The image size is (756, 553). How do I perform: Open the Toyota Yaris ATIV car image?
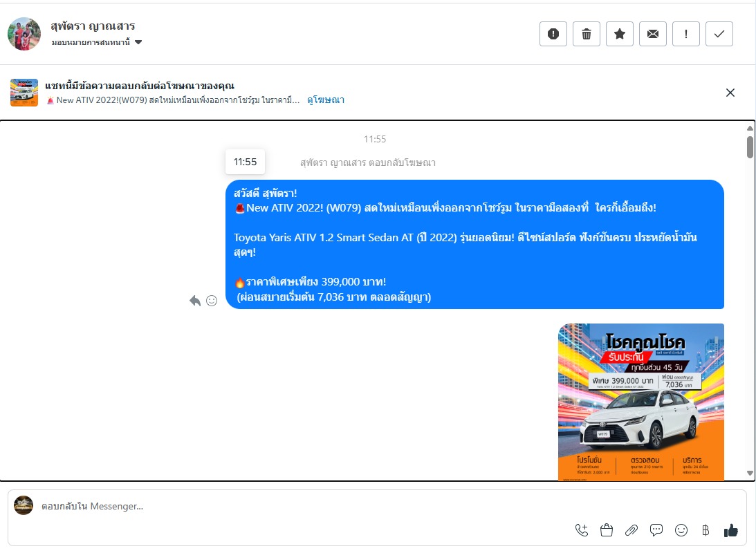coord(641,402)
